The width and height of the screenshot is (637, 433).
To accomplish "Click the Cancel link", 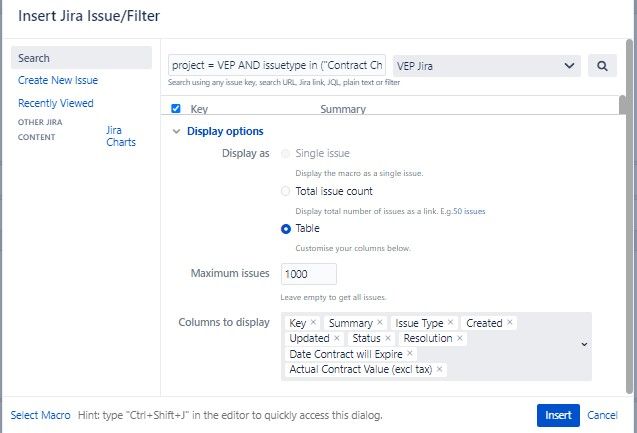I will coord(602,415).
